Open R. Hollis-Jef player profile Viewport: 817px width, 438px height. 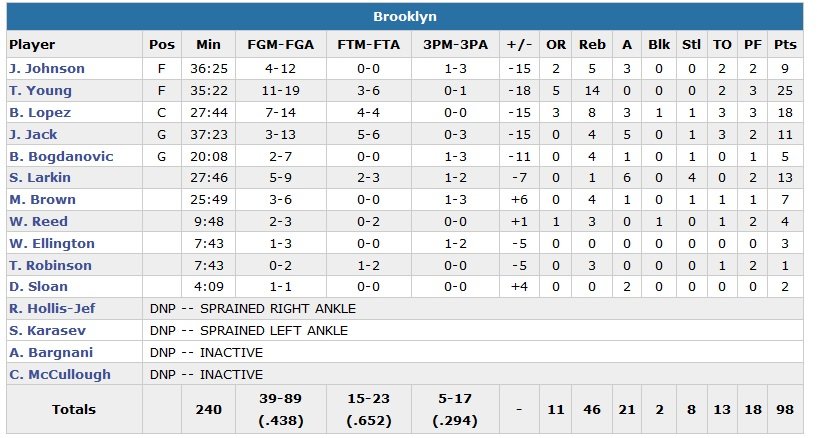coord(52,309)
